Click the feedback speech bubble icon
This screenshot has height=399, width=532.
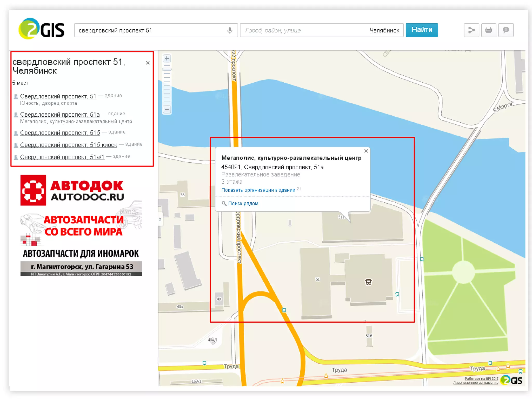tap(506, 30)
